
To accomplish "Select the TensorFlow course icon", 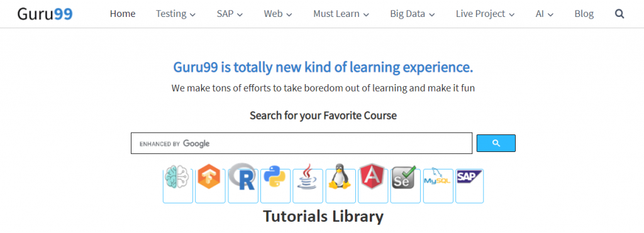I will point(210,186).
